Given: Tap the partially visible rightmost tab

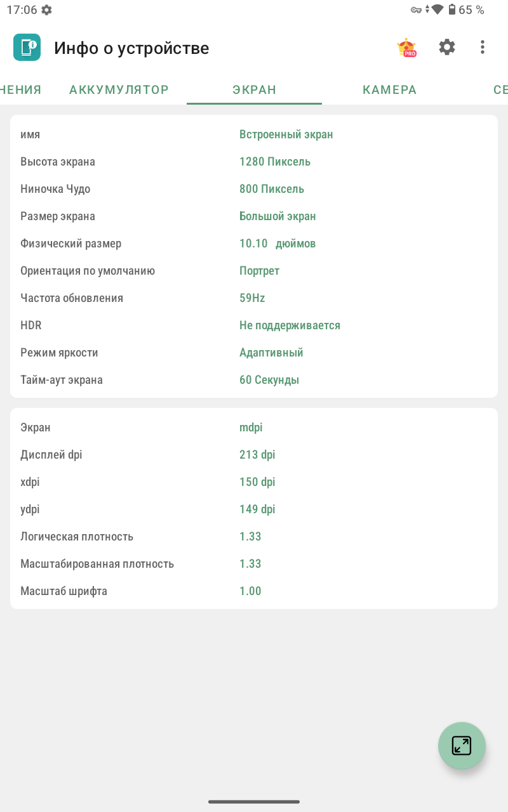Looking at the screenshot, I should [500, 89].
